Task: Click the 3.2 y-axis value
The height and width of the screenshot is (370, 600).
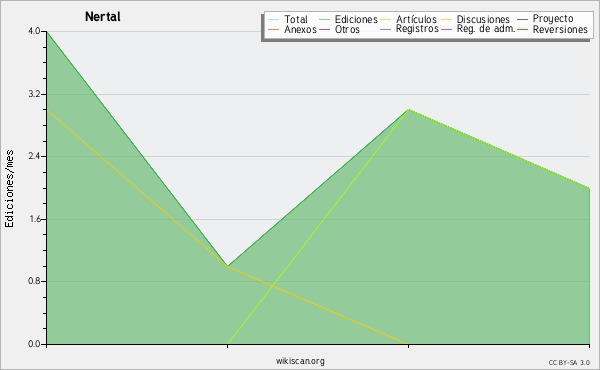Action: coord(34,94)
